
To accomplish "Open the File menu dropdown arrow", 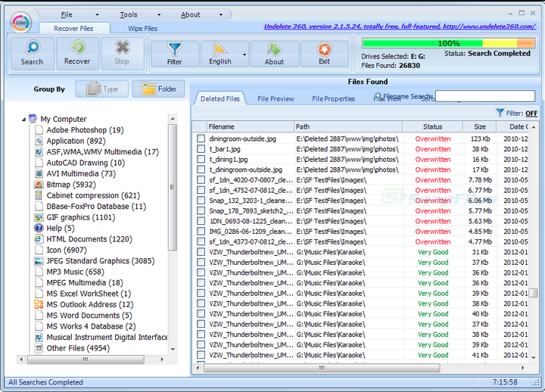I will pos(97,14).
